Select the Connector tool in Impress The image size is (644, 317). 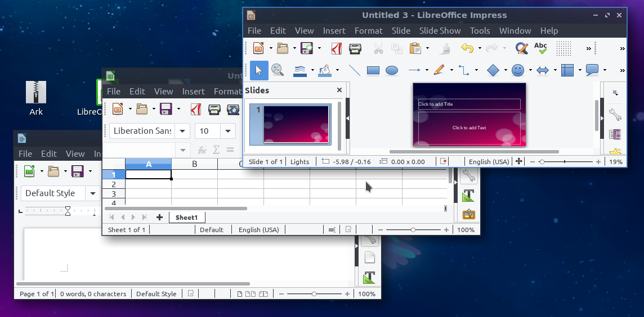[x=464, y=70]
